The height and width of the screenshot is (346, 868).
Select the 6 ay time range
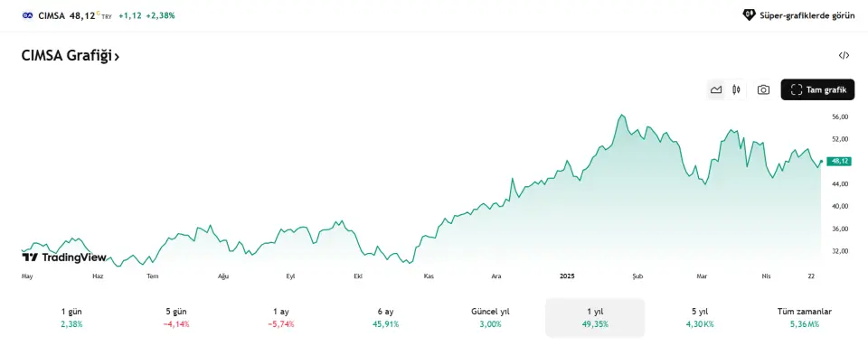click(x=385, y=318)
